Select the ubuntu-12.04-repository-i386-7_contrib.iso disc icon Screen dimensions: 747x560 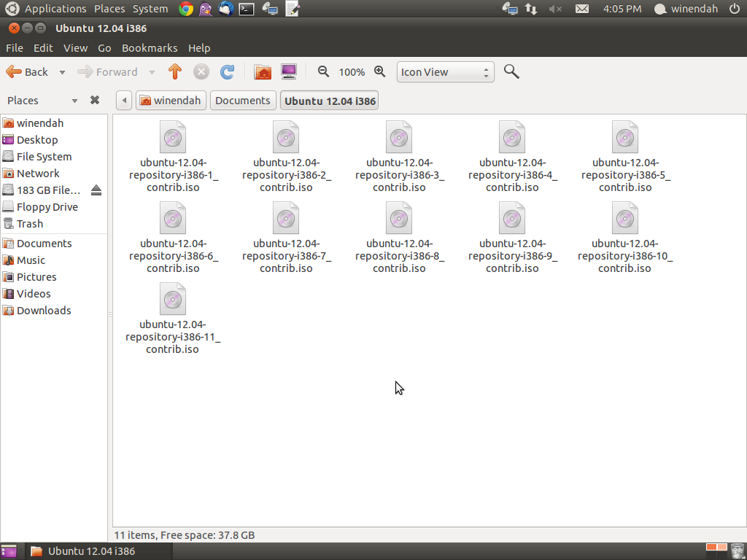click(286, 218)
